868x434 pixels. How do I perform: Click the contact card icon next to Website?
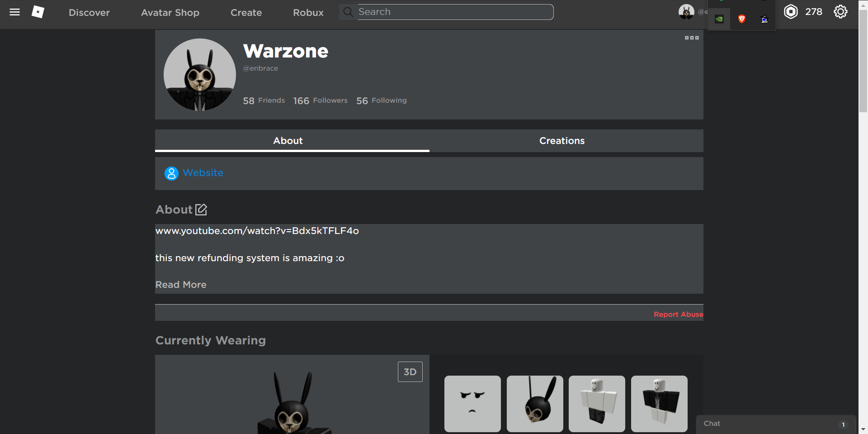(171, 173)
